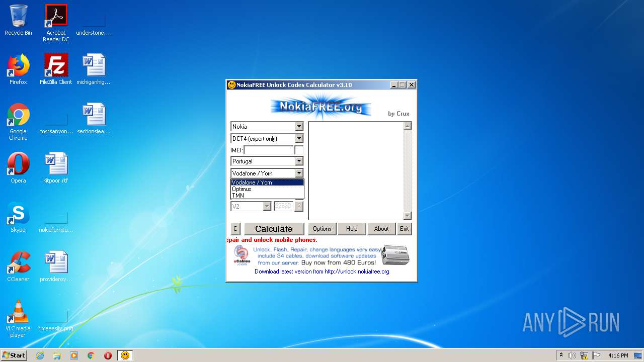The height and width of the screenshot is (362, 644).
Task: Open Windows Explorer folder taskbar icon
Action: coord(57,355)
